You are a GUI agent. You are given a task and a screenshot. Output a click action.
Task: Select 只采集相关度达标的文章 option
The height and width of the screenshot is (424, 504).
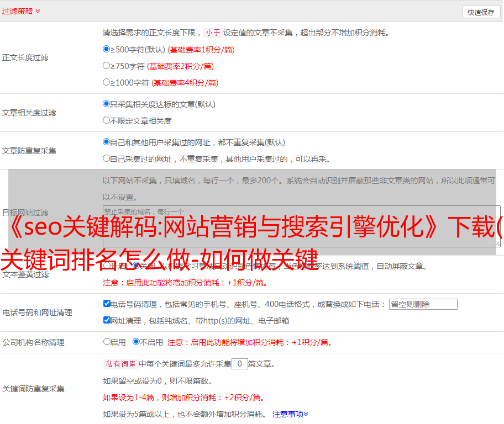click(x=107, y=104)
